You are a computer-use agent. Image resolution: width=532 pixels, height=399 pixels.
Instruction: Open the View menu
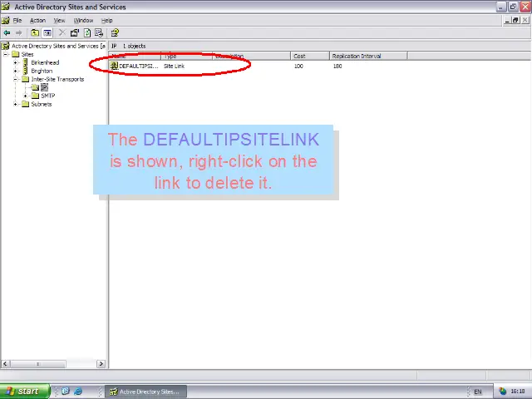(59, 20)
